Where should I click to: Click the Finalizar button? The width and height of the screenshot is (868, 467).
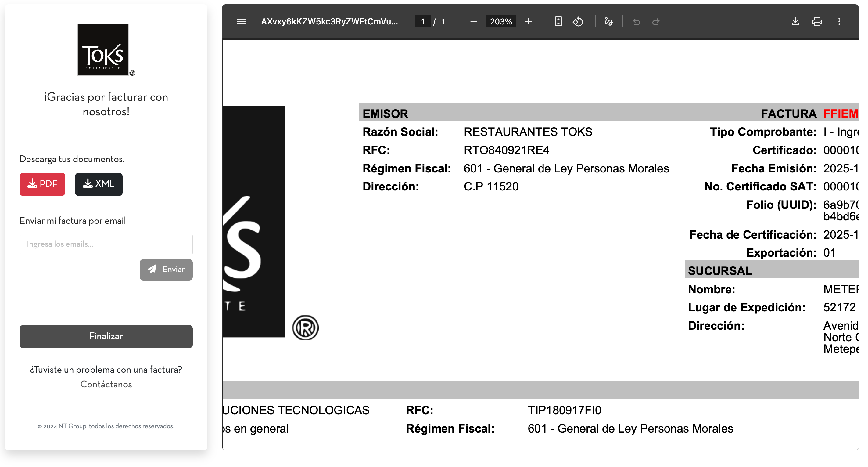[x=106, y=336]
